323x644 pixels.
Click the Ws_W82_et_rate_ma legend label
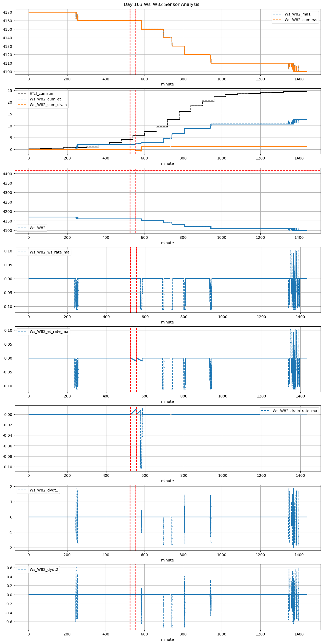(49, 331)
